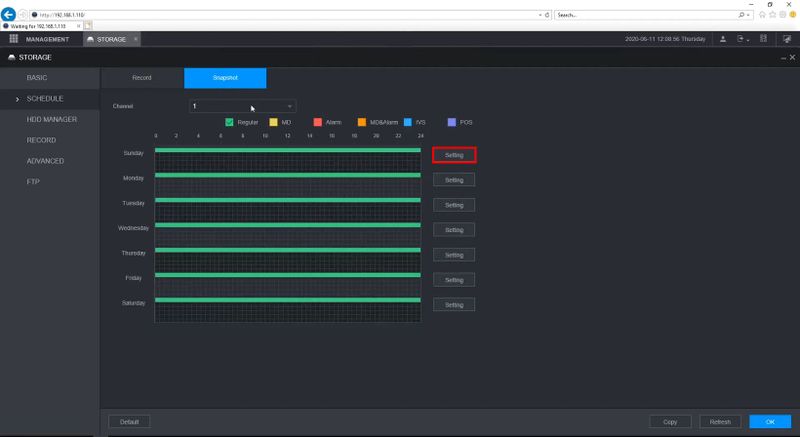Toggle the IVS blue checkbox
Image resolution: width=800 pixels, height=437 pixels.
[x=408, y=122]
